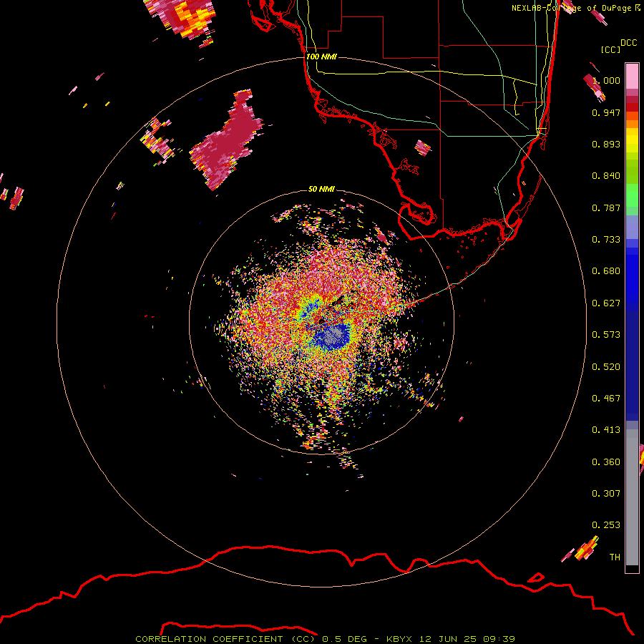Screen dimensions: 644x644
Task: Click the 12 JUN 25 date in caption
Action: [448, 639]
